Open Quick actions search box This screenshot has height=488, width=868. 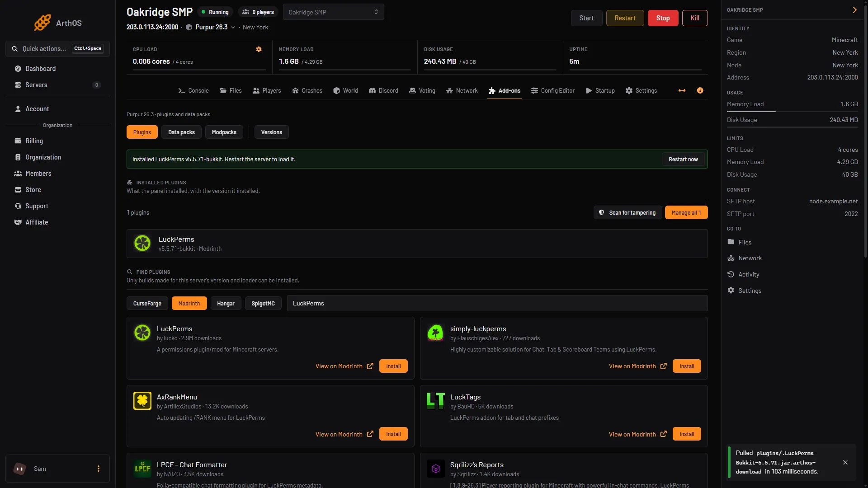57,49
